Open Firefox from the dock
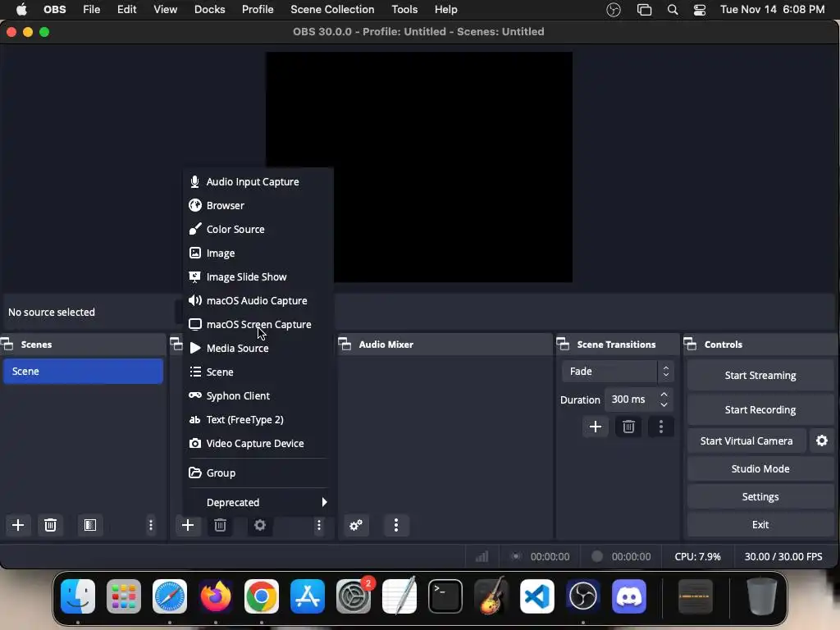Viewport: 840px width, 630px height. point(216,596)
